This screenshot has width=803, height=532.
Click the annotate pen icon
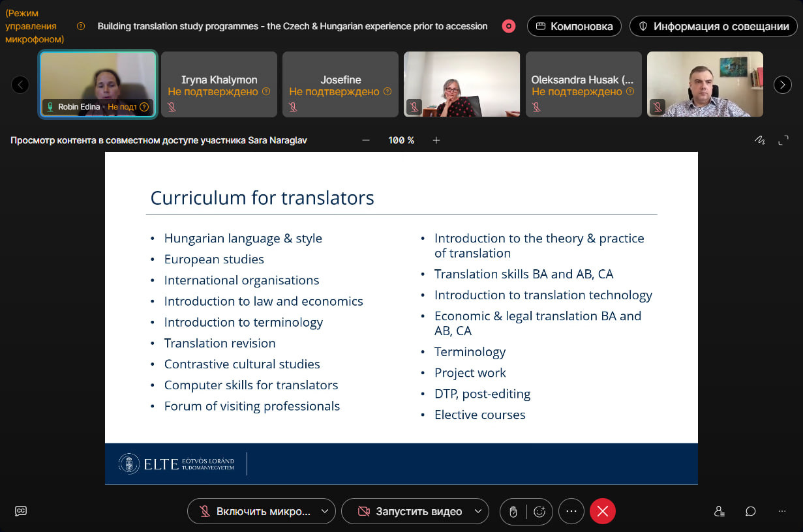759,140
